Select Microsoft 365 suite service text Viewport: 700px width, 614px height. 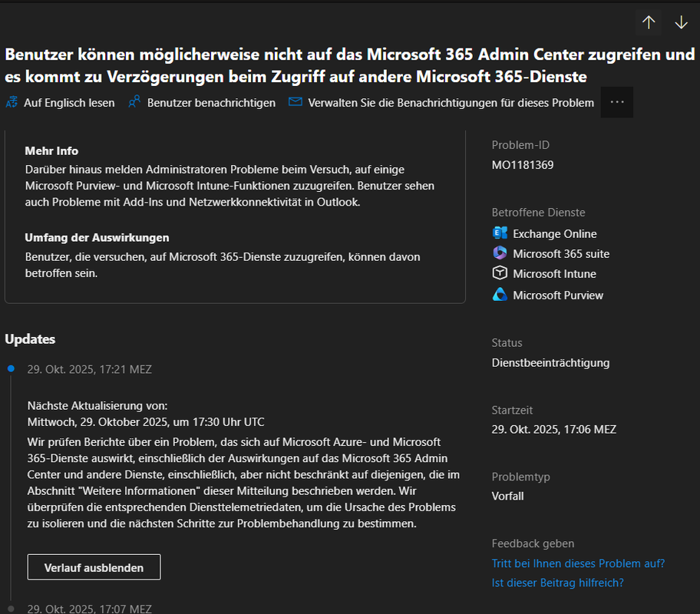coord(561,253)
